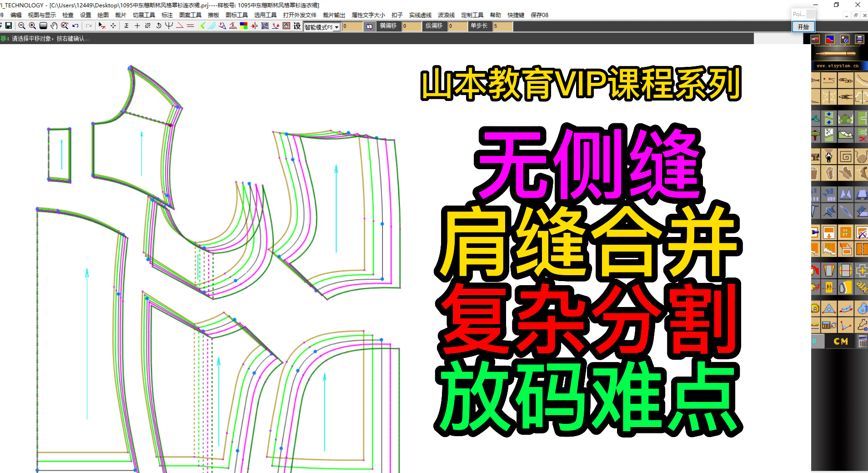
Task: Open the 快捷键 menu
Action: [516, 15]
